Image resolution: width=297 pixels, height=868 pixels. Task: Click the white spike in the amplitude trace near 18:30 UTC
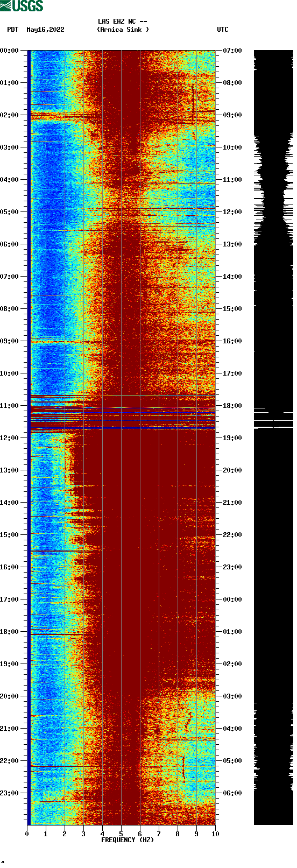coord(273,420)
